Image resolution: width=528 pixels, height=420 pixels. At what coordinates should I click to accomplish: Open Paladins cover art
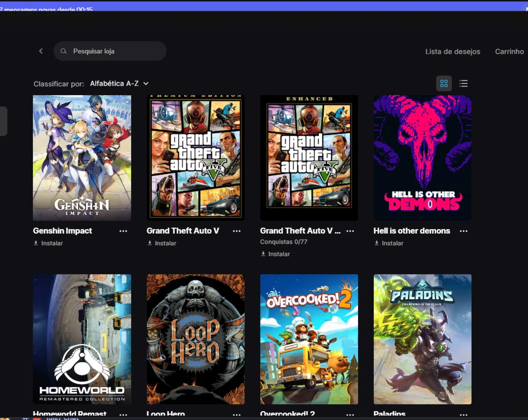(x=422, y=340)
